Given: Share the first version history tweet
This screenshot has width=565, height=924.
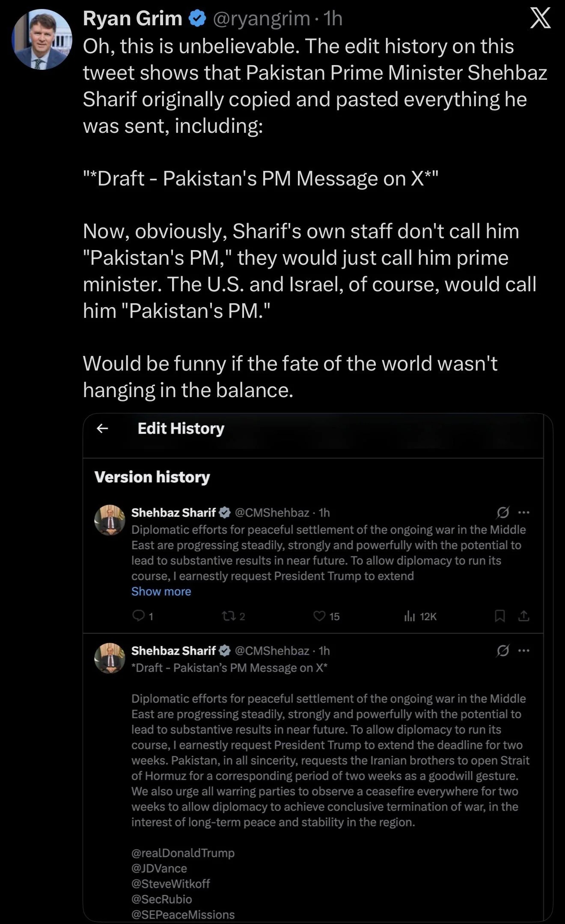Looking at the screenshot, I should (x=524, y=616).
